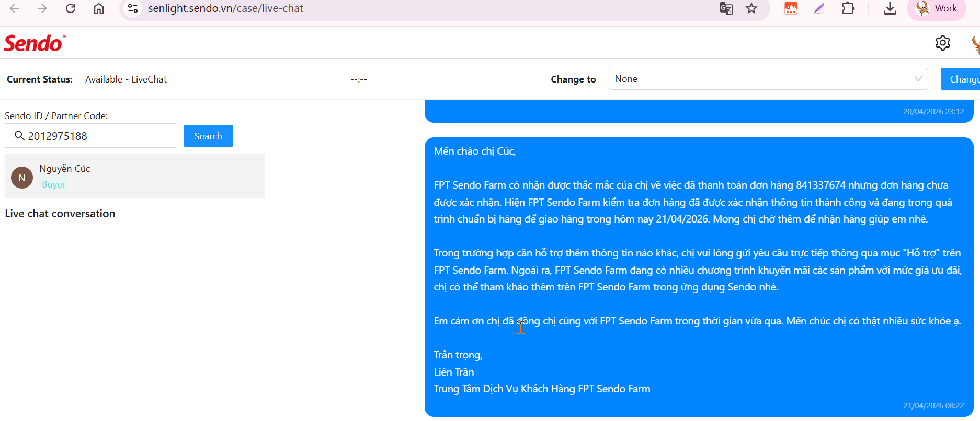View site information for senlight.sendo.vn
Viewport: 980px width, 421px height.
point(133,8)
